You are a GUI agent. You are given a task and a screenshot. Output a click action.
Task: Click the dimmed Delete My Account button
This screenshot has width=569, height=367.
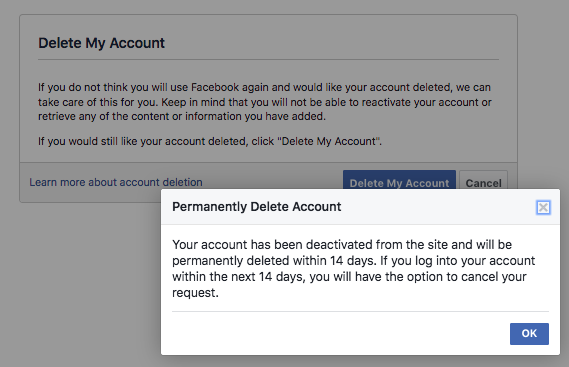pos(399,180)
